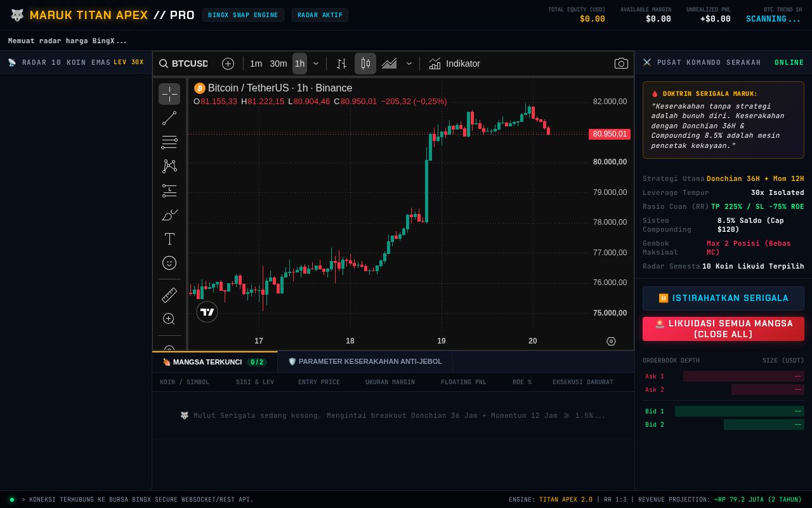The image size is (812, 508).
Task: Open the emoji icons tool
Action: [169, 263]
